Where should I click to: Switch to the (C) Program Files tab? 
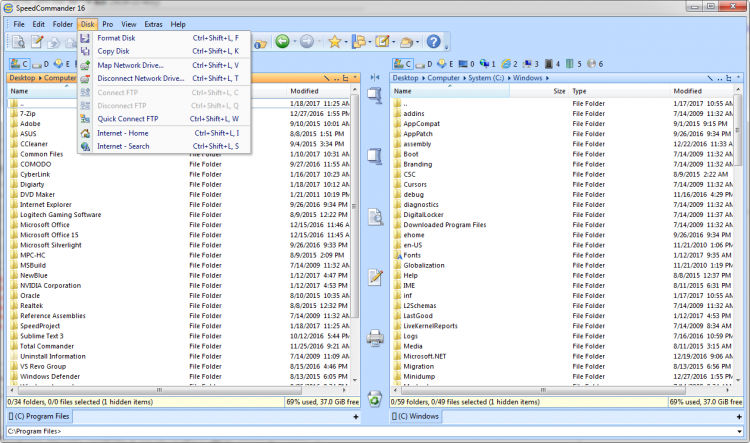click(39, 417)
